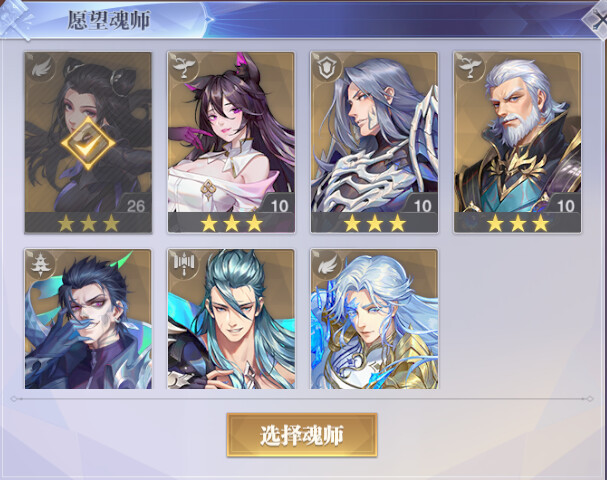Image resolution: width=607 pixels, height=480 pixels.
Task: Click wing class icon on first card
Action: click(x=41, y=68)
